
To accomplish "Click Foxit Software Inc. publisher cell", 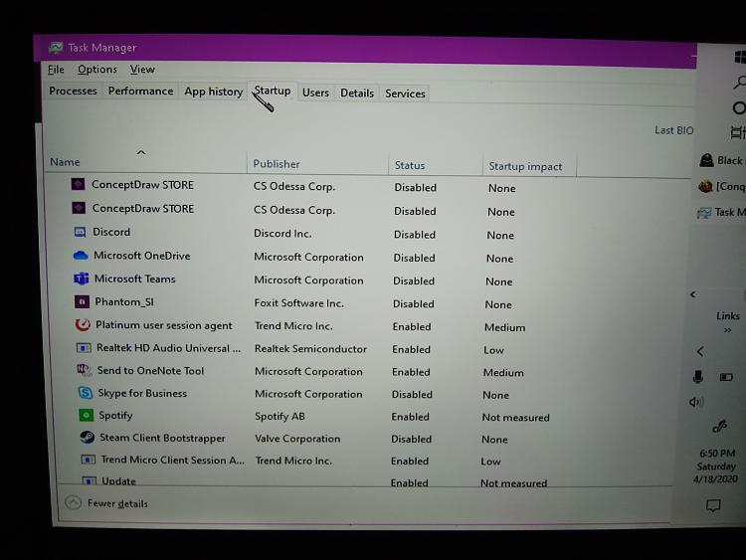I will (x=298, y=303).
